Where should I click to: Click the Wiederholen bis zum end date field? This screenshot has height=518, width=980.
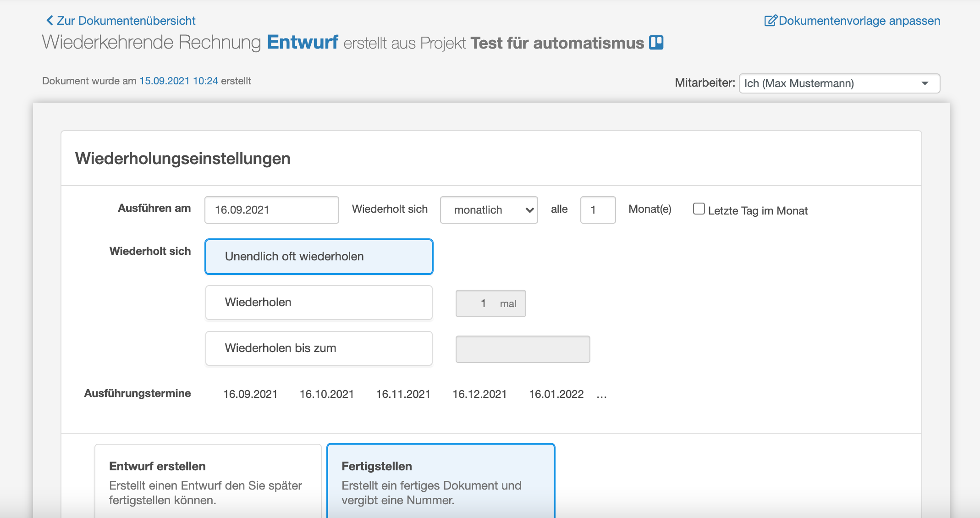point(523,349)
